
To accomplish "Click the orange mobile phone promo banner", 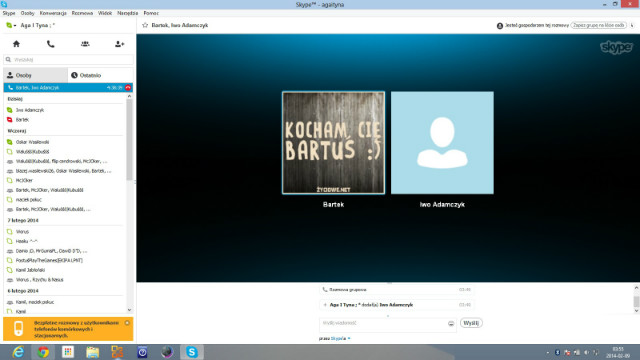I will click(68, 329).
